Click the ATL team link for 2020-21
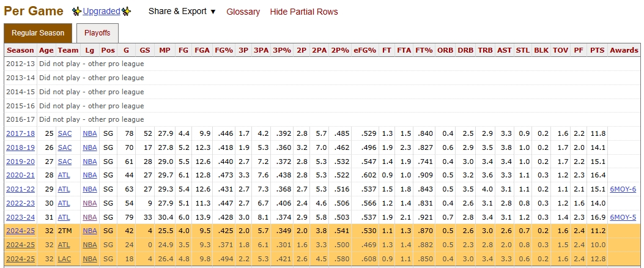The width and height of the screenshot is (644, 268). pyautogui.click(x=64, y=176)
